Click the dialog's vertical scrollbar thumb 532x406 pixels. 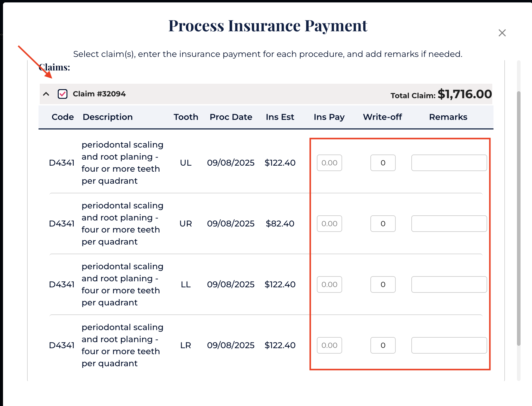pos(518,218)
